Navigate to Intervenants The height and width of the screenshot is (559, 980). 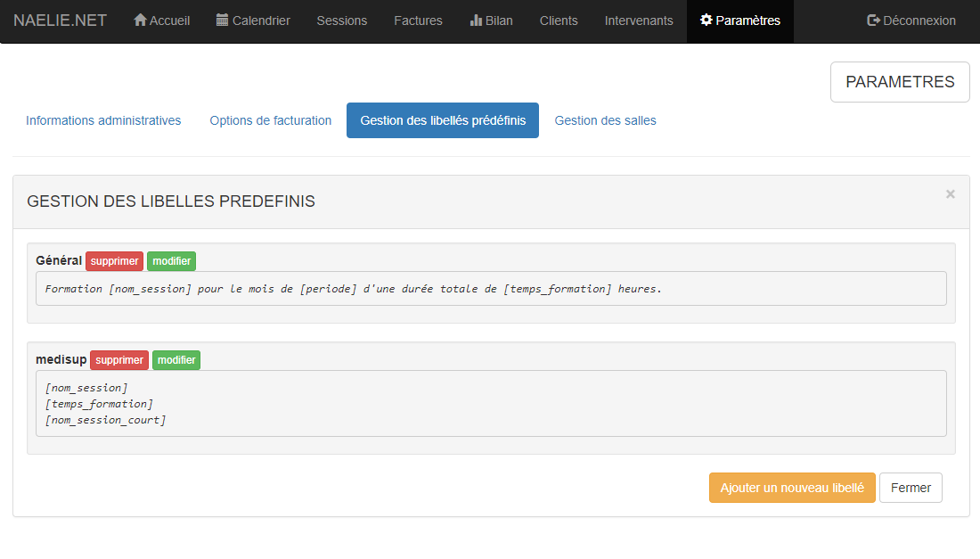click(639, 21)
